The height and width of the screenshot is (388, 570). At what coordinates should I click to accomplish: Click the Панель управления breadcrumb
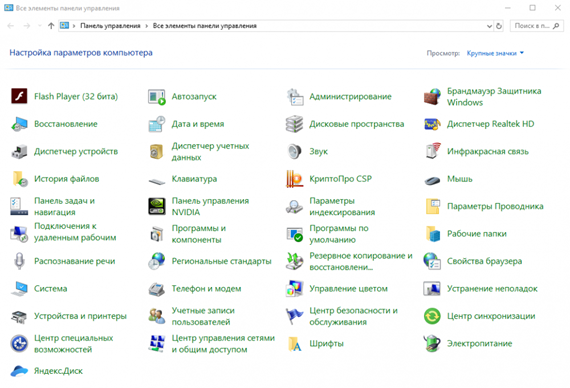click(110, 26)
